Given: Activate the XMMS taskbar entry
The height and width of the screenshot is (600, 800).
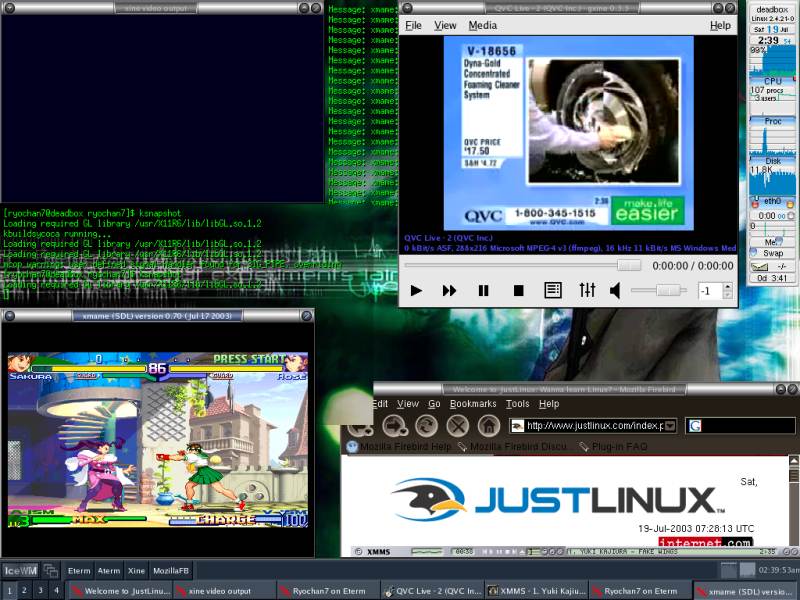Looking at the screenshot, I should tap(536, 591).
